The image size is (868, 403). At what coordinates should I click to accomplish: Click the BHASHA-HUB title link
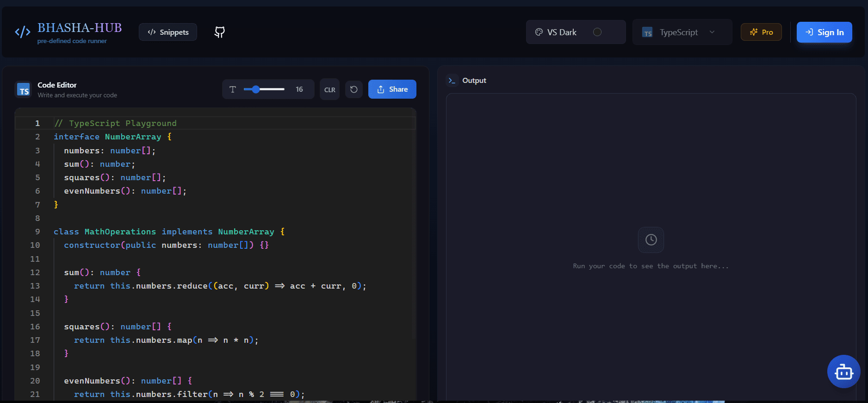pyautogui.click(x=80, y=28)
